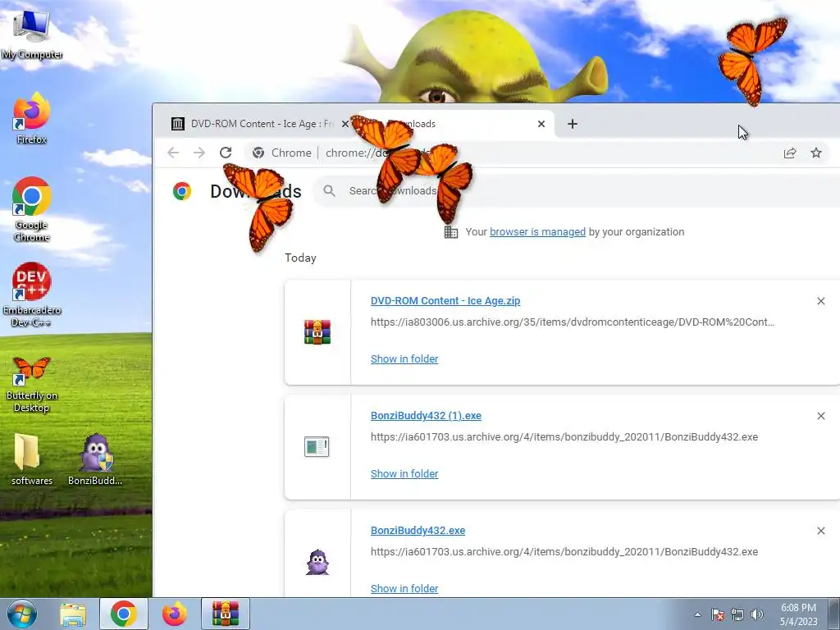The width and height of the screenshot is (840, 630).
Task: Open BonziBuddy432 (1).exe download
Action: tap(426, 416)
